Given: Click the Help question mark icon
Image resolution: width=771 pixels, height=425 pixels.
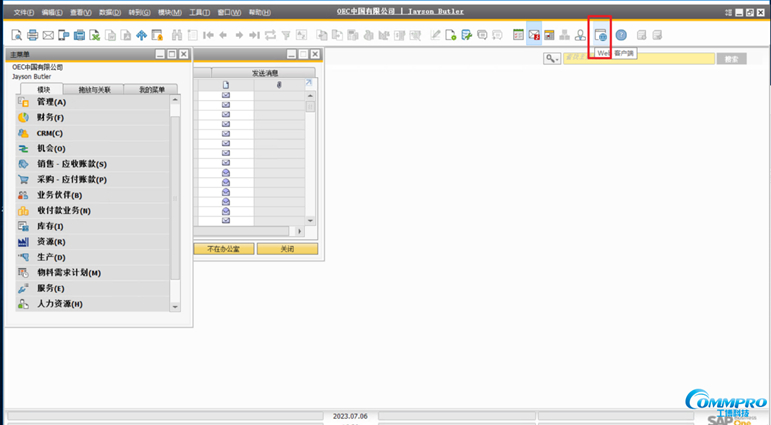Looking at the screenshot, I should (621, 35).
